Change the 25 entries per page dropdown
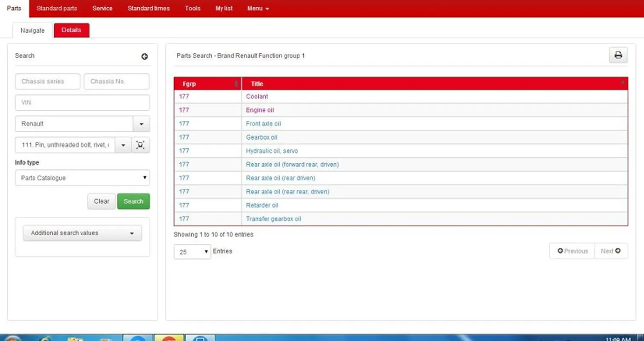Viewport: 644px width, 341px height. click(x=192, y=251)
